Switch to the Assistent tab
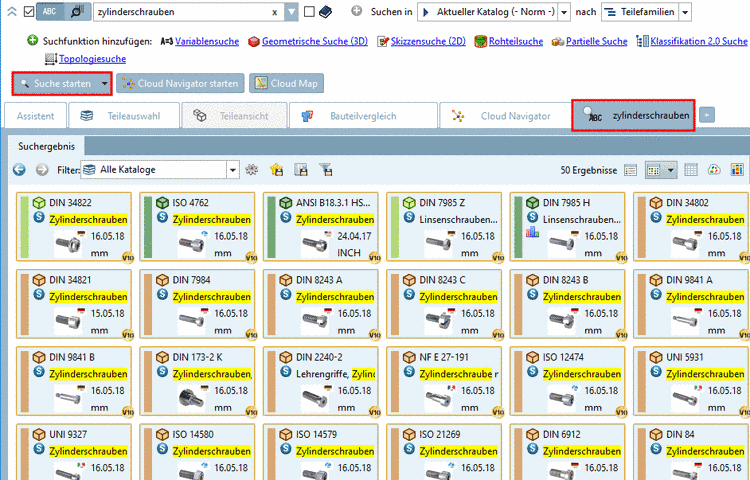Viewport: 750px width, 480px height. (35, 116)
